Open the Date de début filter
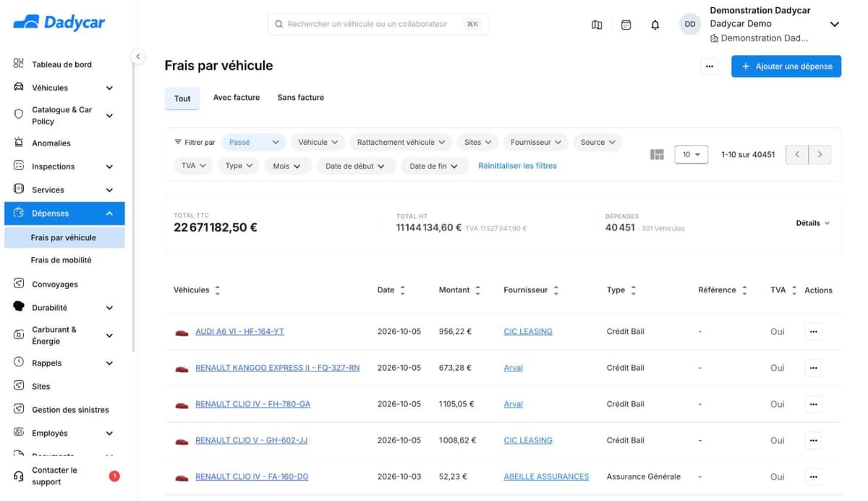868x501 pixels. coord(357,166)
